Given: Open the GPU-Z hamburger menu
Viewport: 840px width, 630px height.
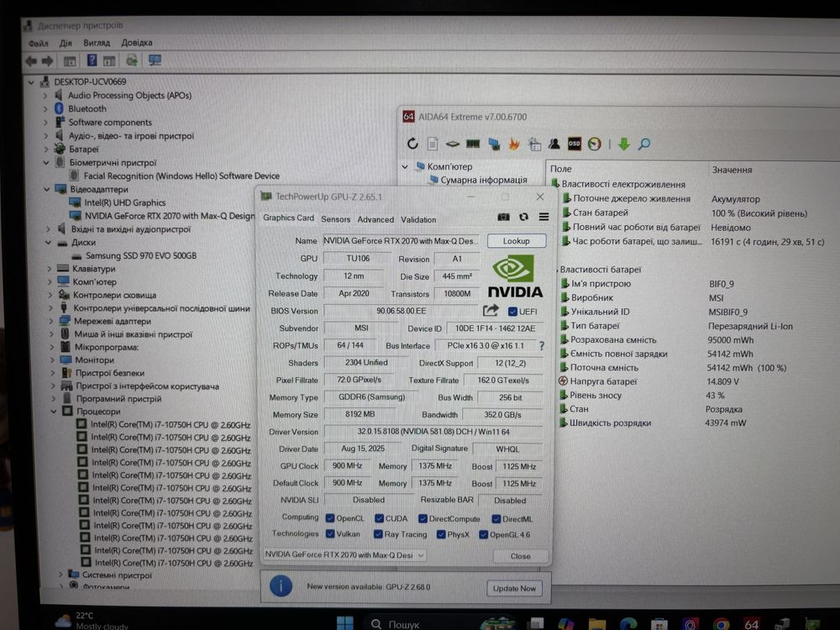Looking at the screenshot, I should [x=543, y=217].
